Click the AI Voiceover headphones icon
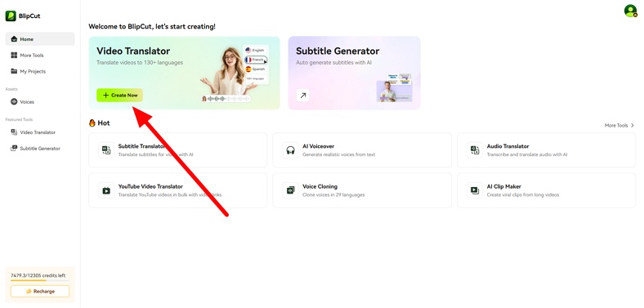Viewport: 644px width, 308px height. [x=291, y=150]
